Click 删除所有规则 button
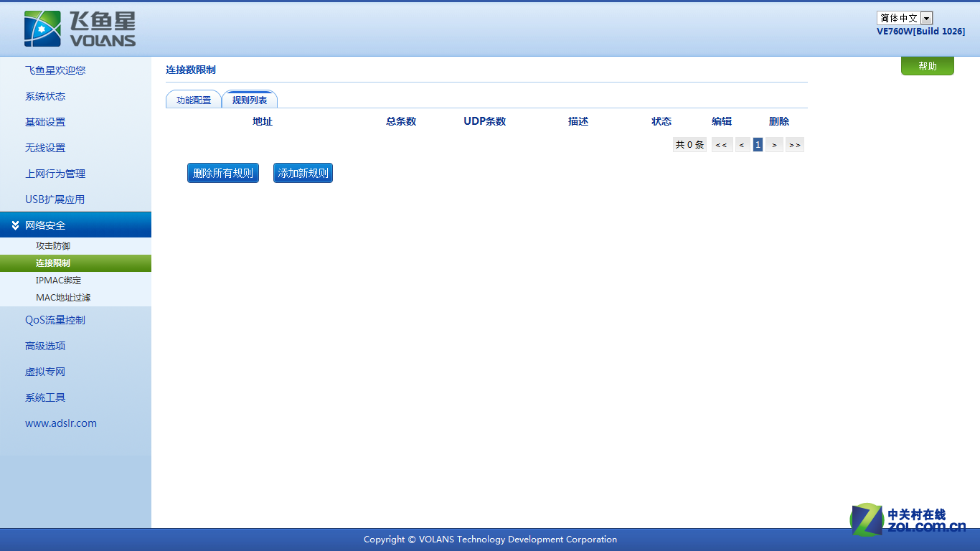Screen dimensions: 980x551 [x=223, y=173]
